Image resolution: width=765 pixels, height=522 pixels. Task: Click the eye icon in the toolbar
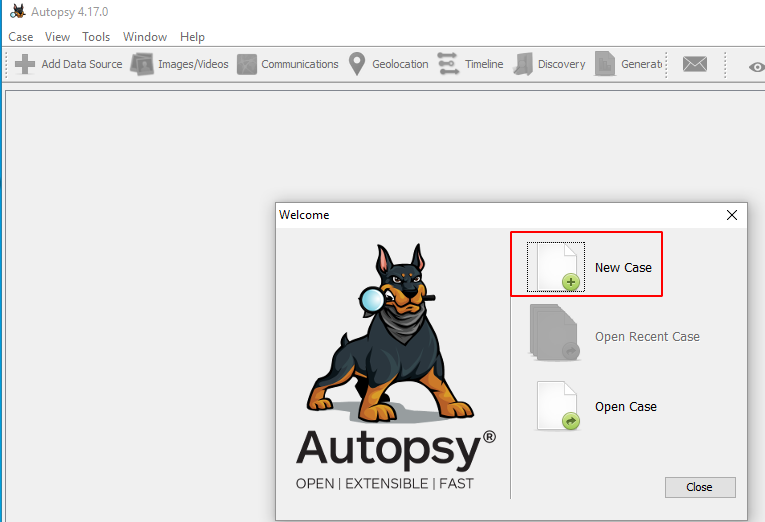pos(757,67)
